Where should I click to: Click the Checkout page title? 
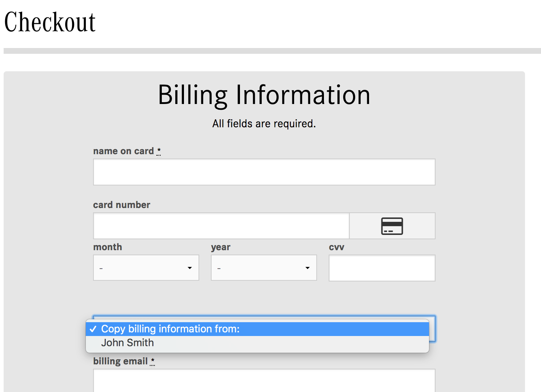[x=50, y=22]
